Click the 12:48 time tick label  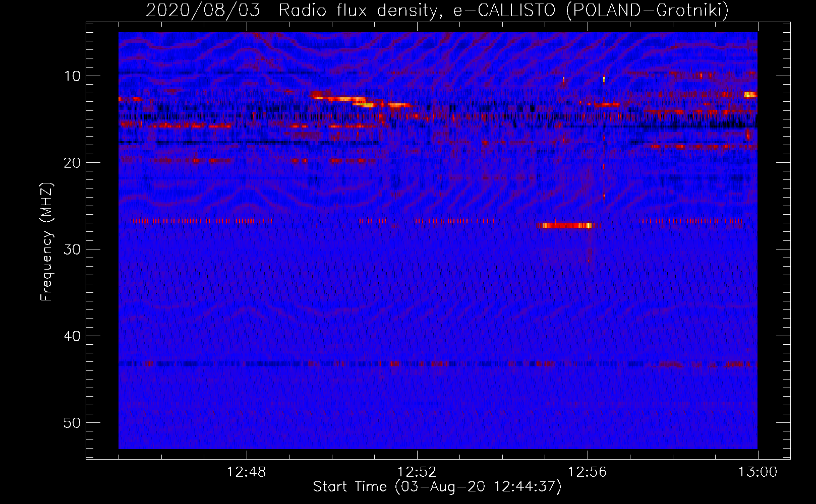247,472
